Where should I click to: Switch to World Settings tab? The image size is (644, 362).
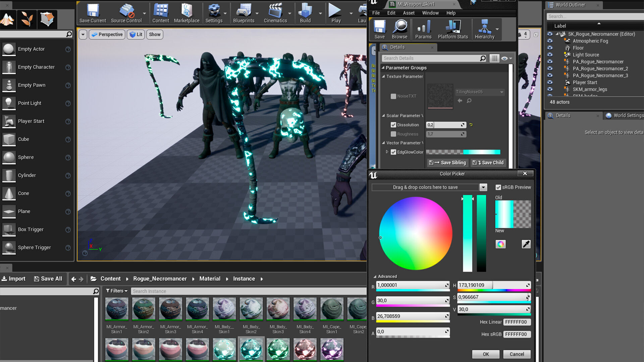[625, 116]
